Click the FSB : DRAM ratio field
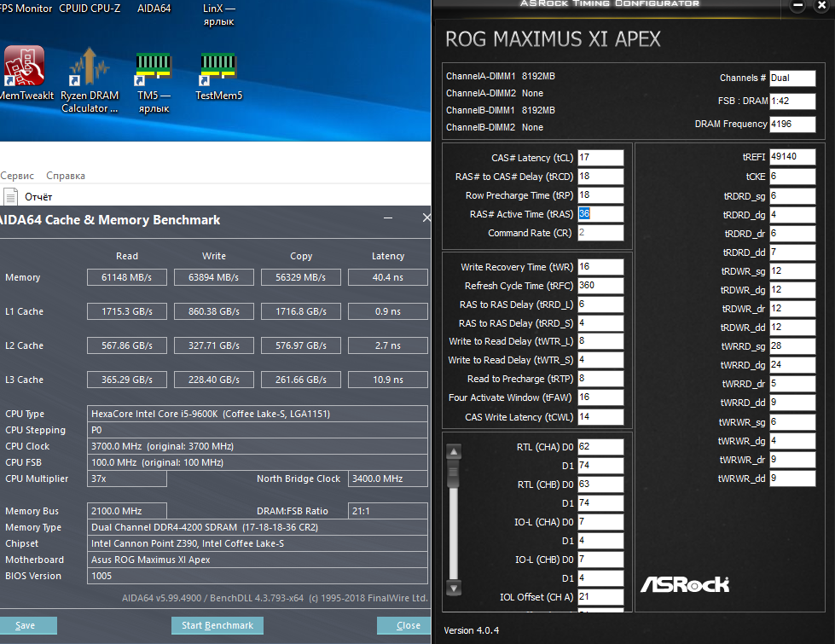835x644 pixels. pyautogui.click(x=792, y=101)
